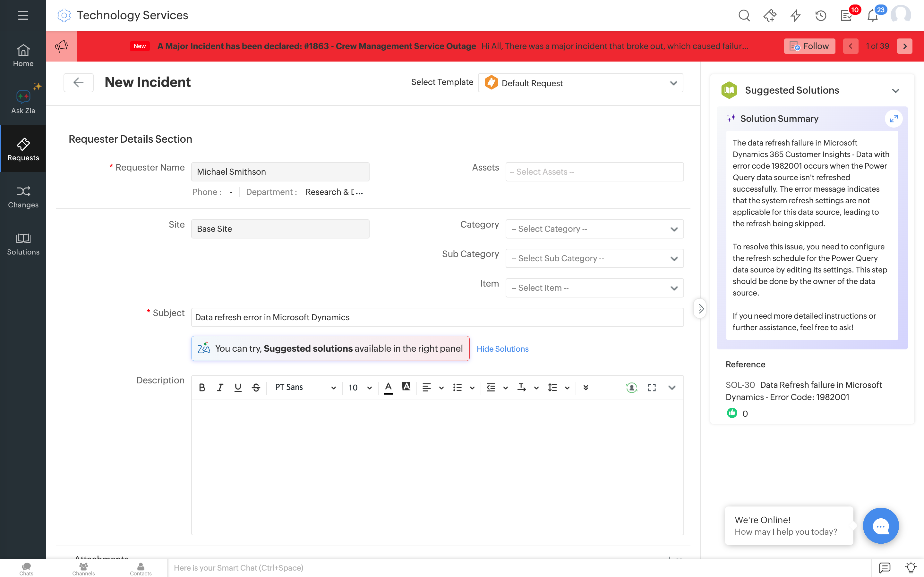Go to Solutions in sidebar

pyautogui.click(x=23, y=244)
